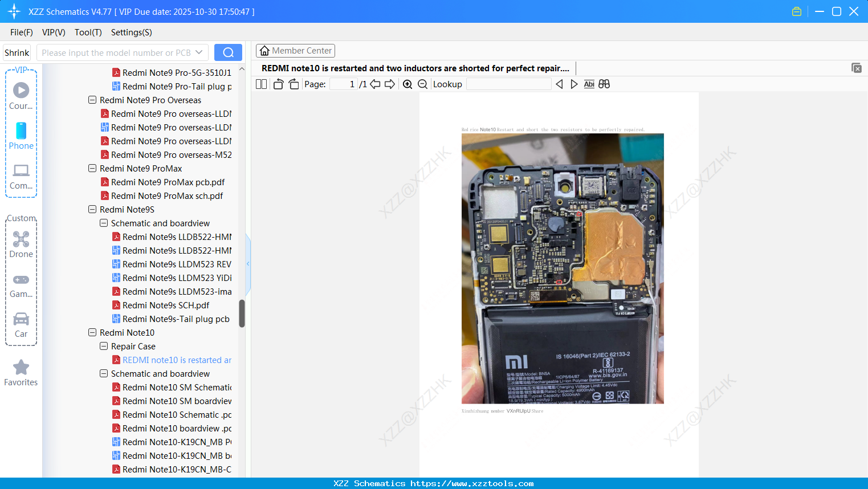Click the next page arrow

[390, 84]
